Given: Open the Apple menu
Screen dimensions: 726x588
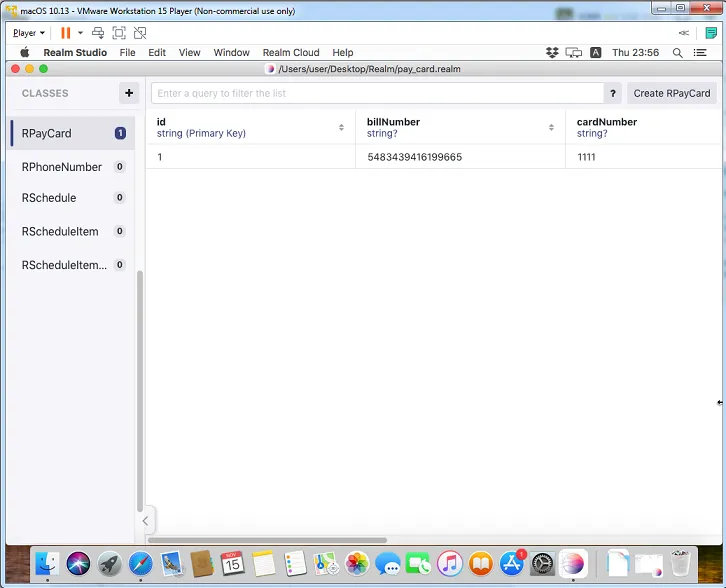Looking at the screenshot, I should [x=25, y=52].
